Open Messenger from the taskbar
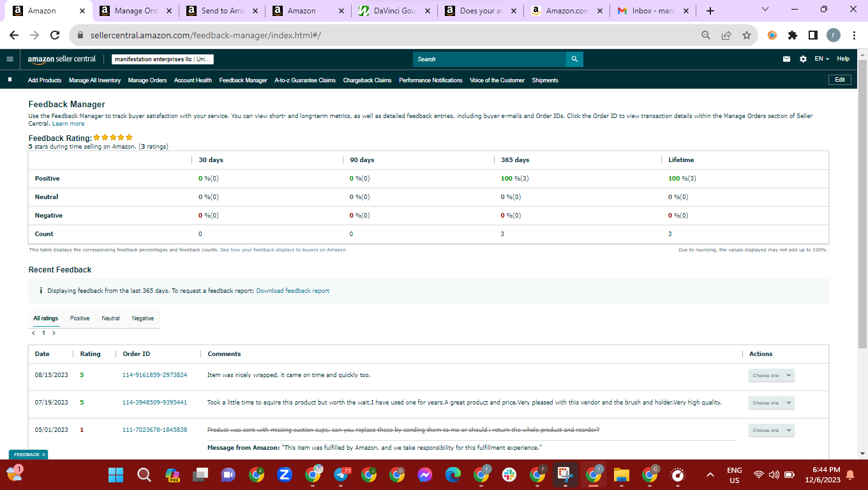The height and width of the screenshot is (490, 868). [425, 475]
